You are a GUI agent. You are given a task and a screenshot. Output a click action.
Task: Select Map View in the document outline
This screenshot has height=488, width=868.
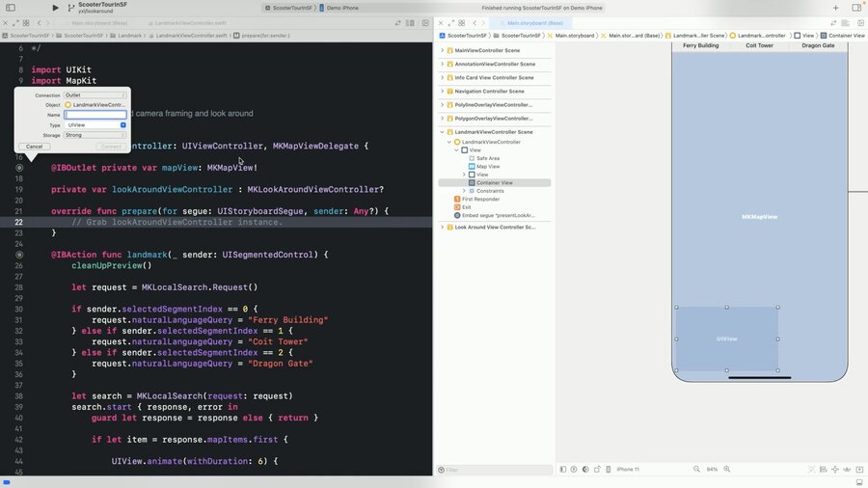(488, 167)
